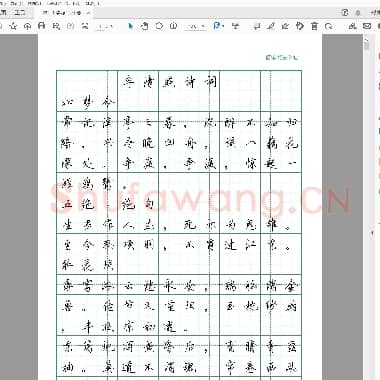Switch to the 工具 tab

pyautogui.click(x=20, y=13)
